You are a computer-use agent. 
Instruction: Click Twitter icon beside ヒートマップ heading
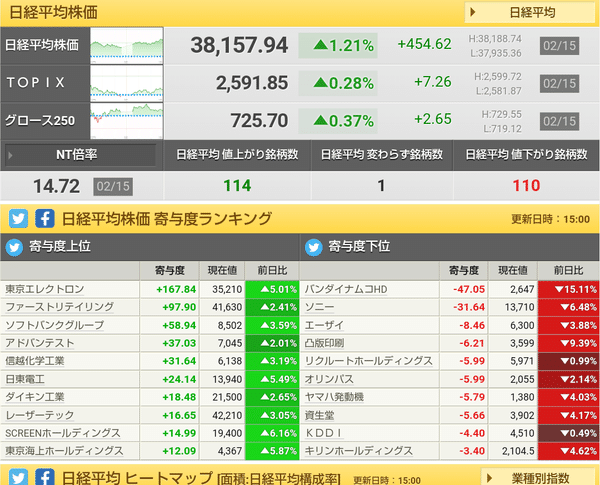(x=18, y=477)
